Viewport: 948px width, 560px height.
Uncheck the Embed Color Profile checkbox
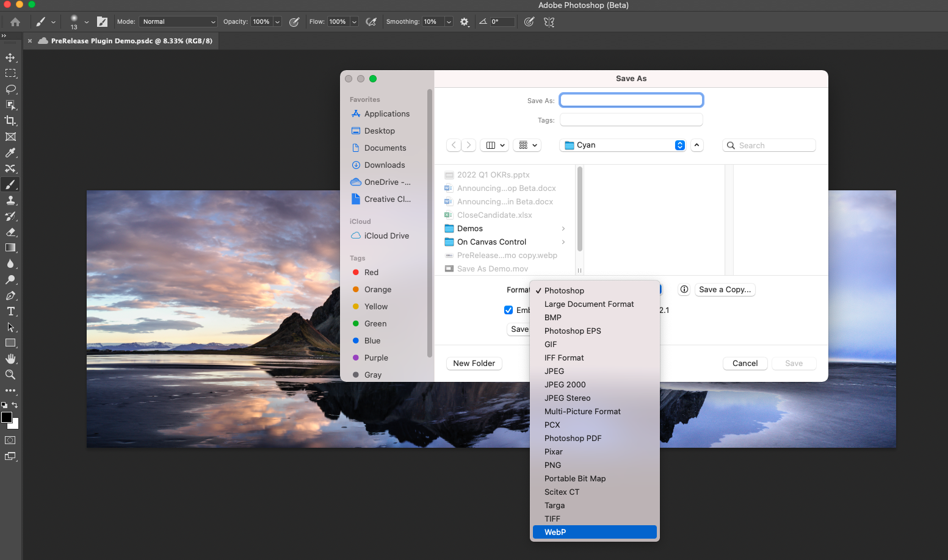tap(508, 310)
